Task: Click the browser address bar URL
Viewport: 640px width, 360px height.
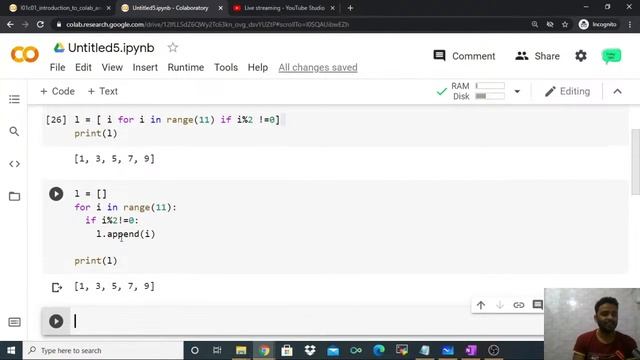Action: pos(207,24)
